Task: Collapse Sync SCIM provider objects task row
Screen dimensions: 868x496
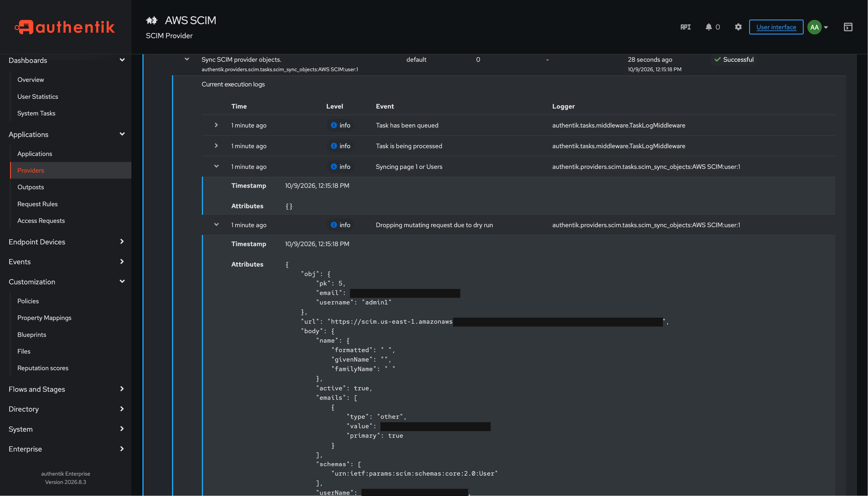Action: [x=187, y=59]
